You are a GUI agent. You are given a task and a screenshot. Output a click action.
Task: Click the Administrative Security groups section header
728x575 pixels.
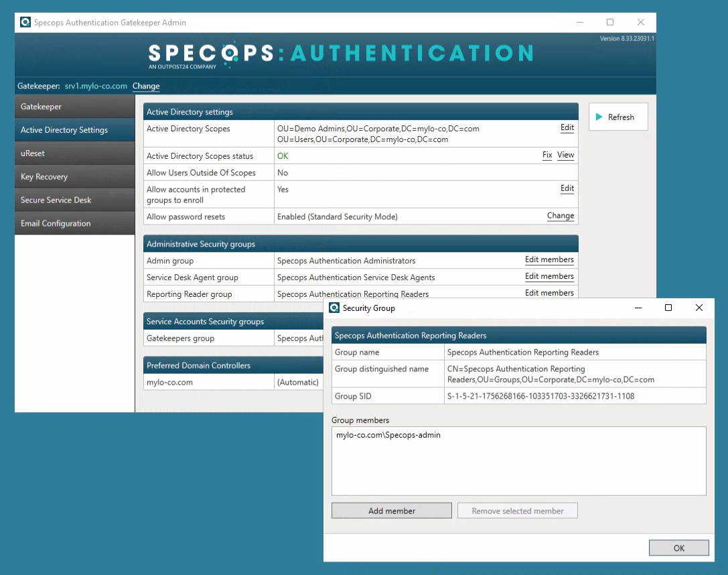pyautogui.click(x=361, y=244)
